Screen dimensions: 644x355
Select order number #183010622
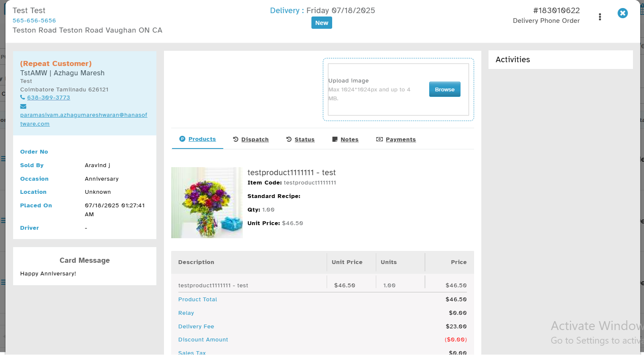pyautogui.click(x=556, y=11)
